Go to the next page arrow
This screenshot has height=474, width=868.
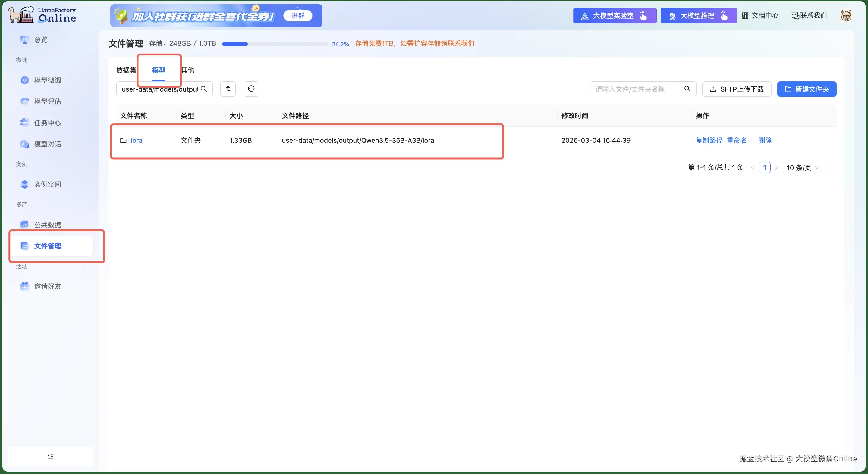pos(776,168)
